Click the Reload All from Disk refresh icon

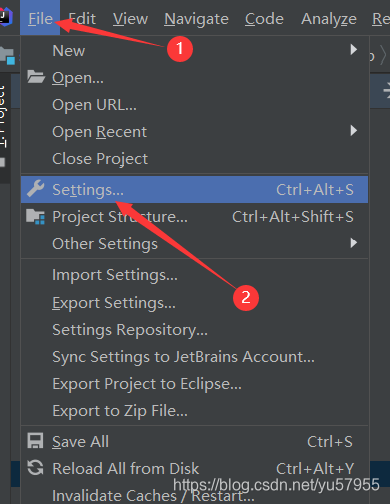pyautogui.click(x=35, y=468)
